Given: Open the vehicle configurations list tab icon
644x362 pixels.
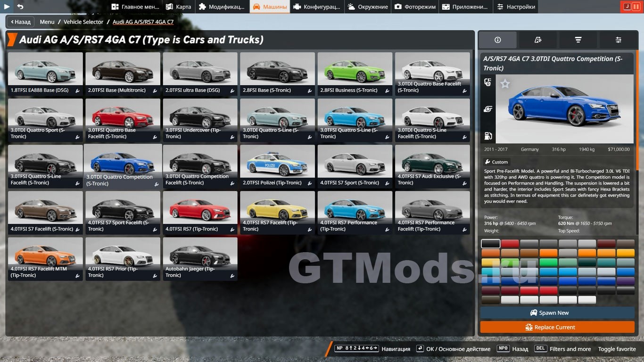Looking at the screenshot, I should (x=538, y=40).
